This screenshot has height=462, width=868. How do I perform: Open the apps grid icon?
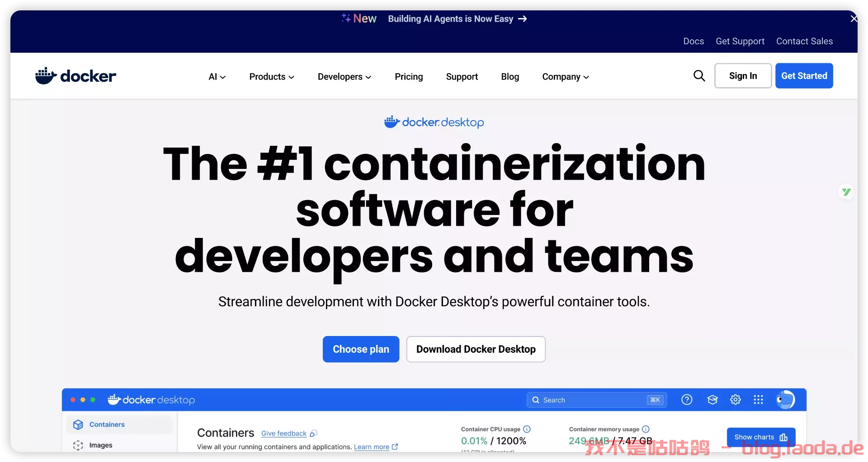[x=758, y=400]
